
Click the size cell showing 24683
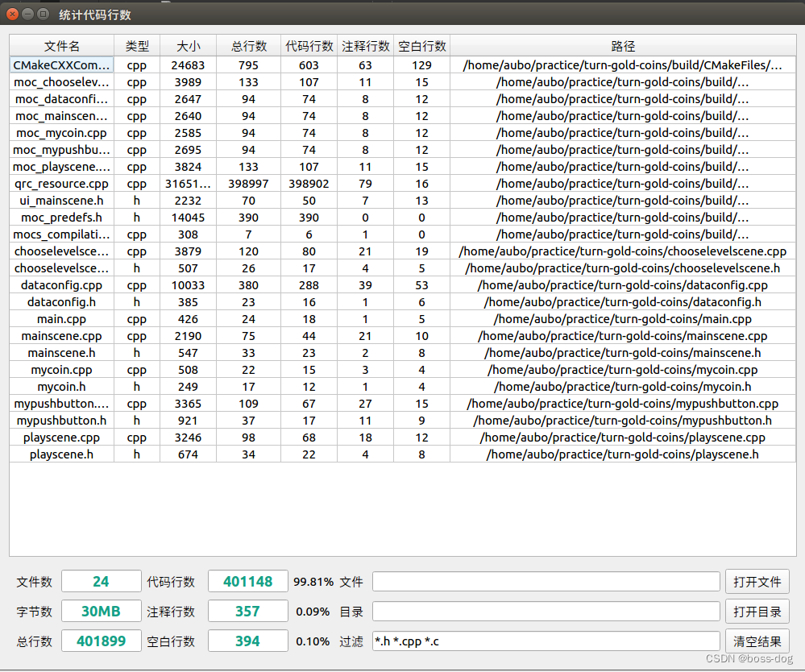[188, 65]
